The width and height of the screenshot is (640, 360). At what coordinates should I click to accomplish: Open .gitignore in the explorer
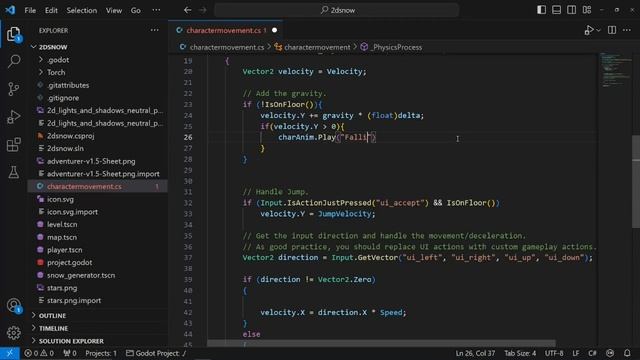click(x=63, y=98)
